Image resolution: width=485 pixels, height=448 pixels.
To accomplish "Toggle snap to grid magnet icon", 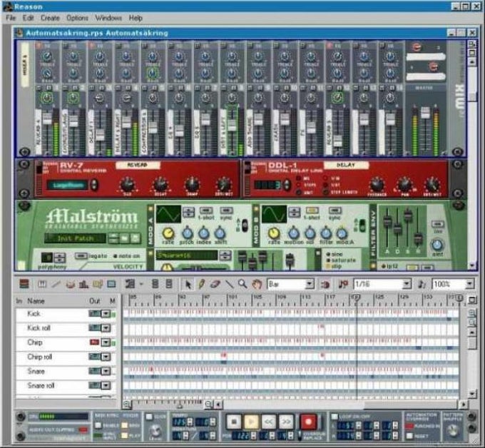I will pos(325,285).
